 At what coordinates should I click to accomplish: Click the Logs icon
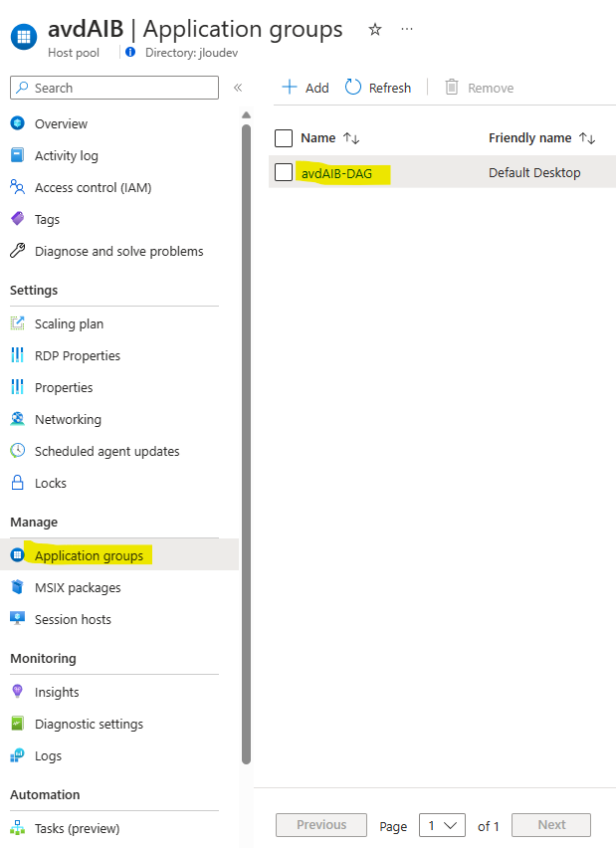point(17,755)
